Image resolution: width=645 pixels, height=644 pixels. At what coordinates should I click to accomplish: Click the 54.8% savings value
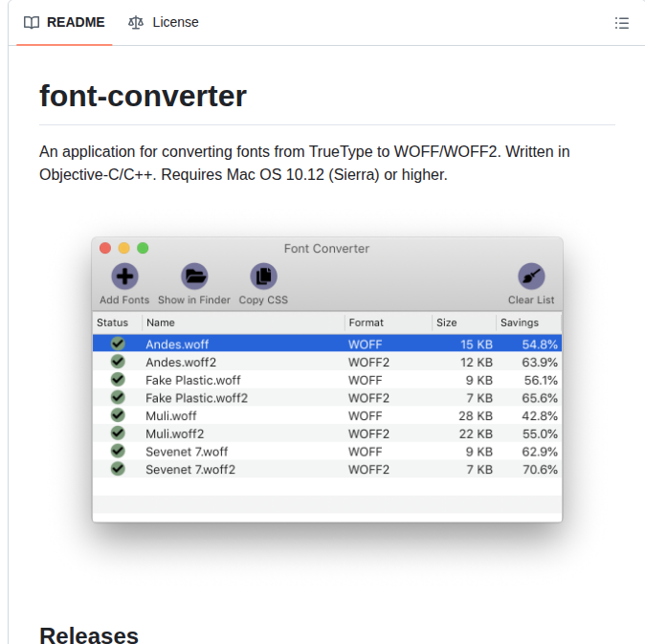coord(540,344)
